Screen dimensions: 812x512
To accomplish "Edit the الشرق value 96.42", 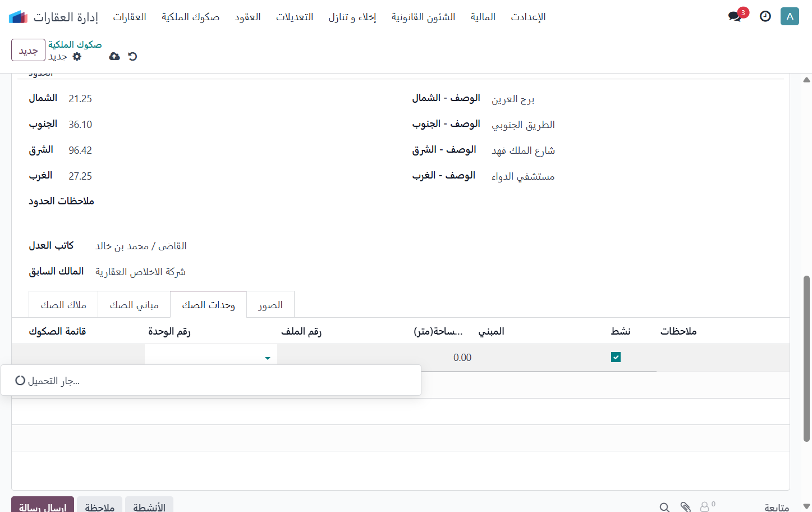I will (x=80, y=150).
